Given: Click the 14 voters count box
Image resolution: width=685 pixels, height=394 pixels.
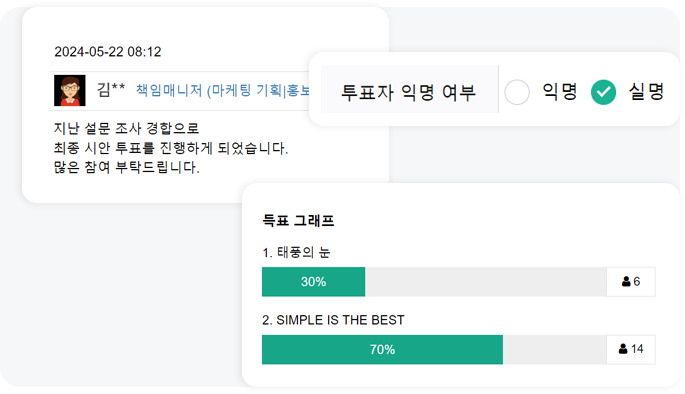Looking at the screenshot, I should tap(631, 349).
